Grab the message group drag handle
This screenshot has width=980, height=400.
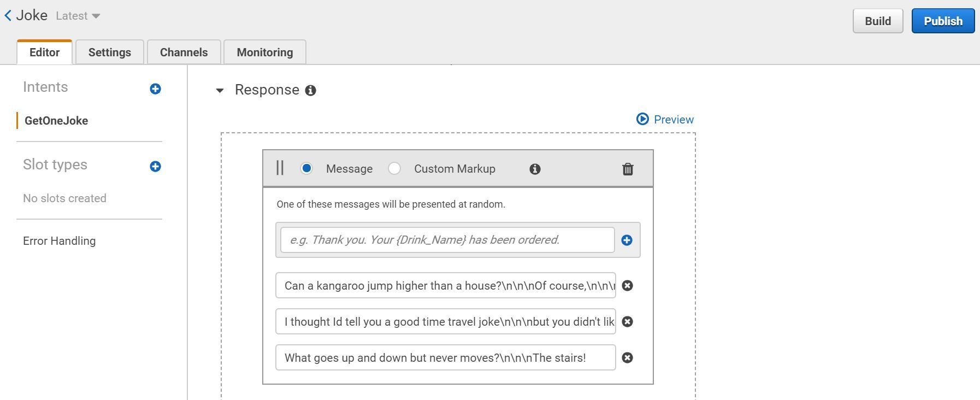tap(280, 168)
